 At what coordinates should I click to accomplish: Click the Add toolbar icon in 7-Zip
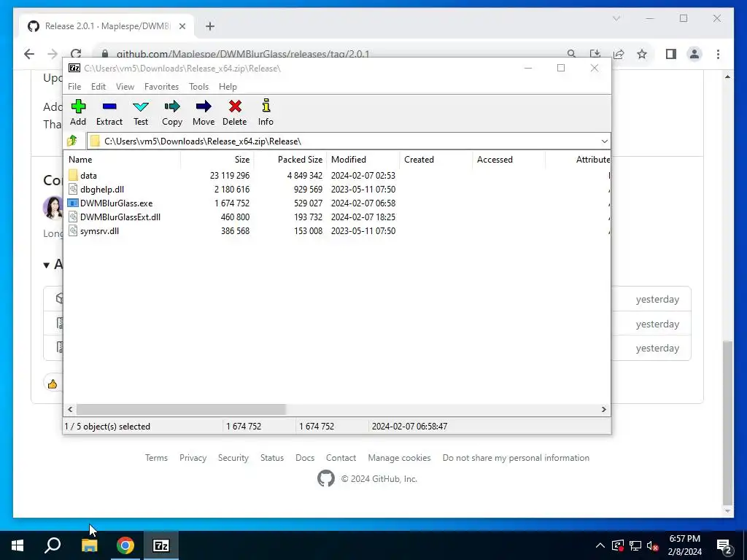tap(78, 112)
